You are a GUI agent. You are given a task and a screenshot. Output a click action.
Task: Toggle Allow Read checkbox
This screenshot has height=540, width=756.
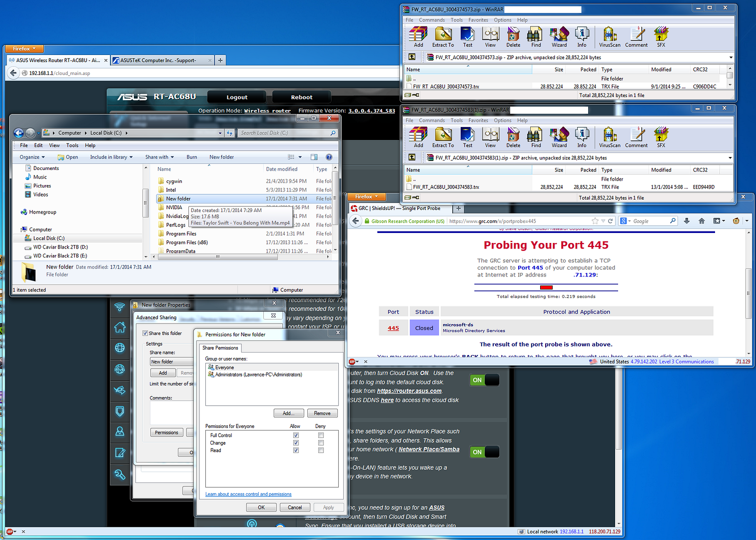(x=296, y=450)
